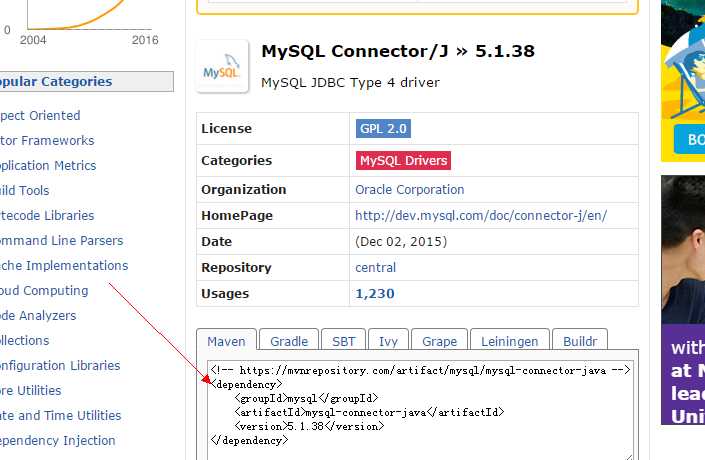
Task: Click the MySQL logo thumbnail
Action: [x=222, y=67]
